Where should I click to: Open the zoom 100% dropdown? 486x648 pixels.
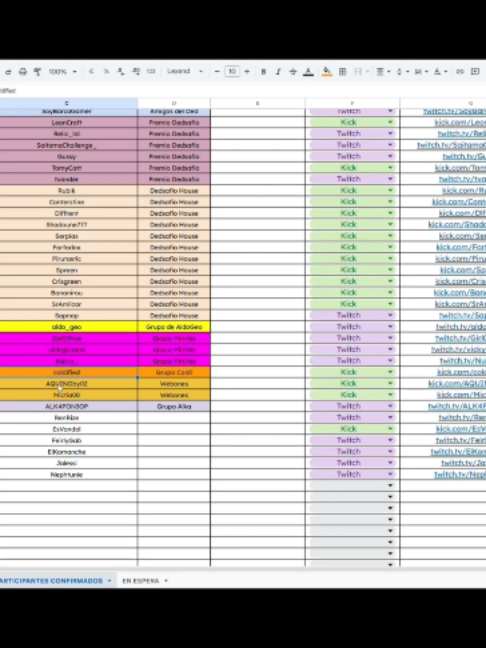pyautogui.click(x=62, y=72)
